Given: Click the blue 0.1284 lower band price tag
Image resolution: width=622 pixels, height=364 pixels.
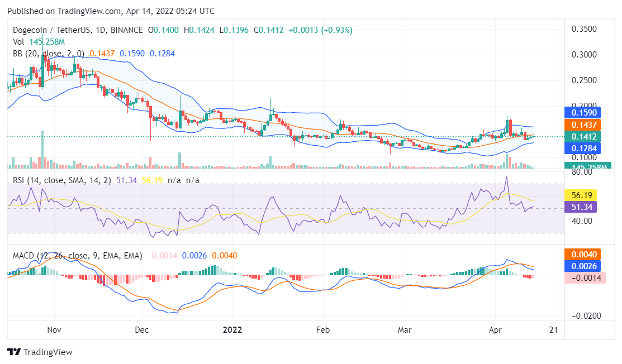Looking at the screenshot, I should pyautogui.click(x=585, y=149).
